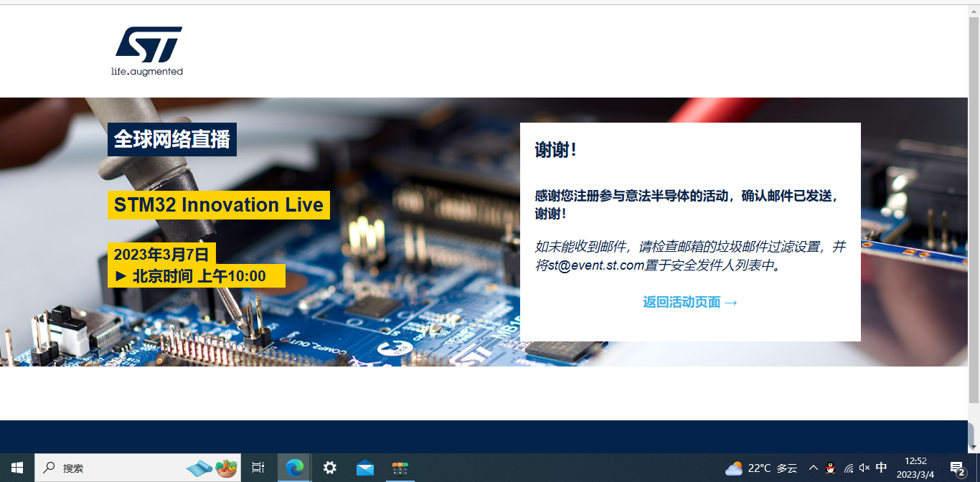Open the clock showing 12:52
The image size is (980, 482).
[x=915, y=468]
